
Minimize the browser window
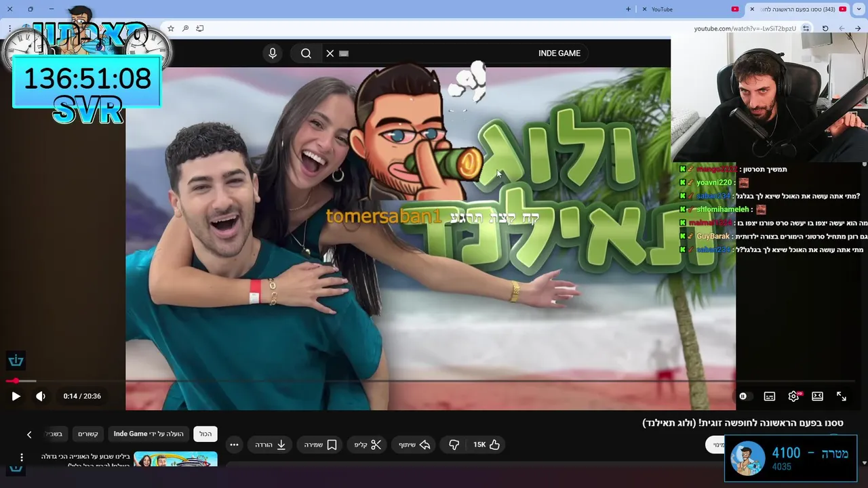(x=52, y=9)
